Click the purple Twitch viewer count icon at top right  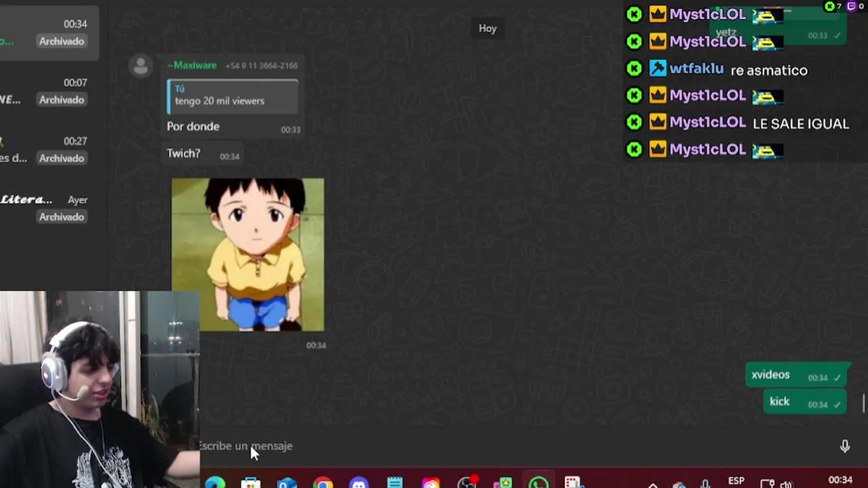(852, 6)
